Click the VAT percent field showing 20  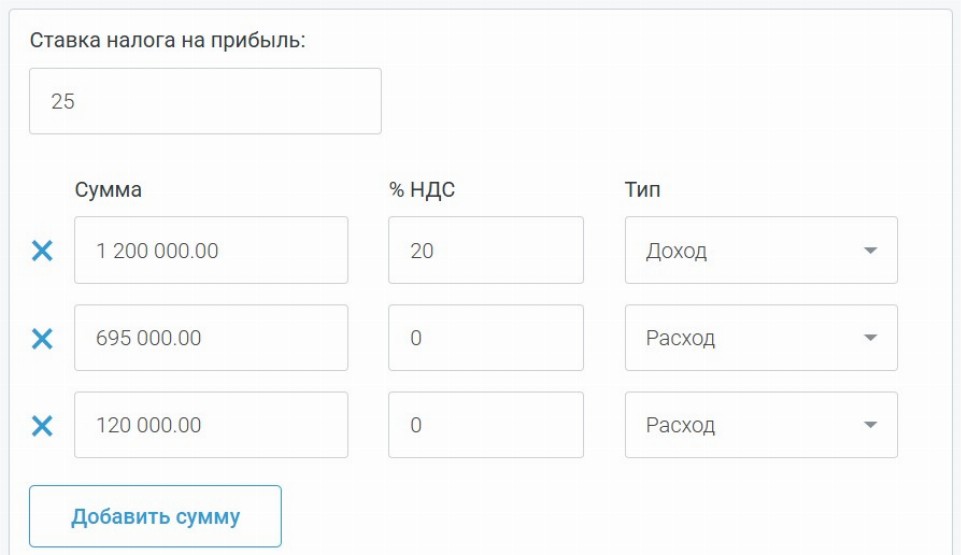tap(485, 251)
